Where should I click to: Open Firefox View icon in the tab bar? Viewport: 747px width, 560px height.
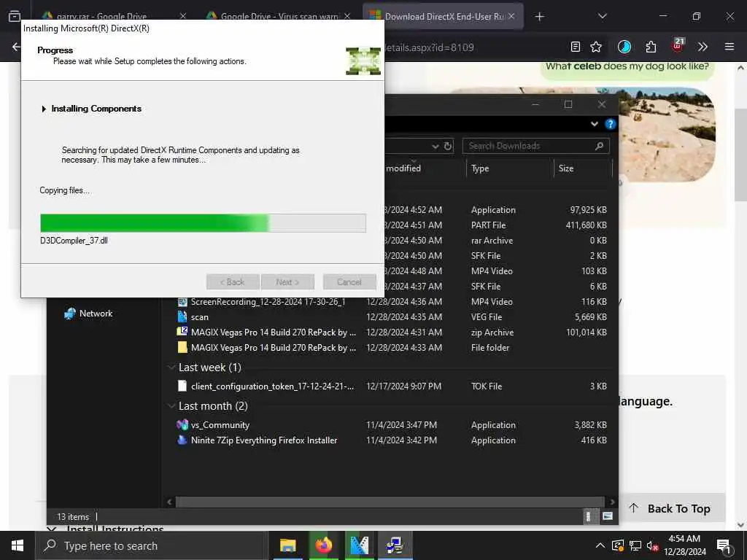15,16
